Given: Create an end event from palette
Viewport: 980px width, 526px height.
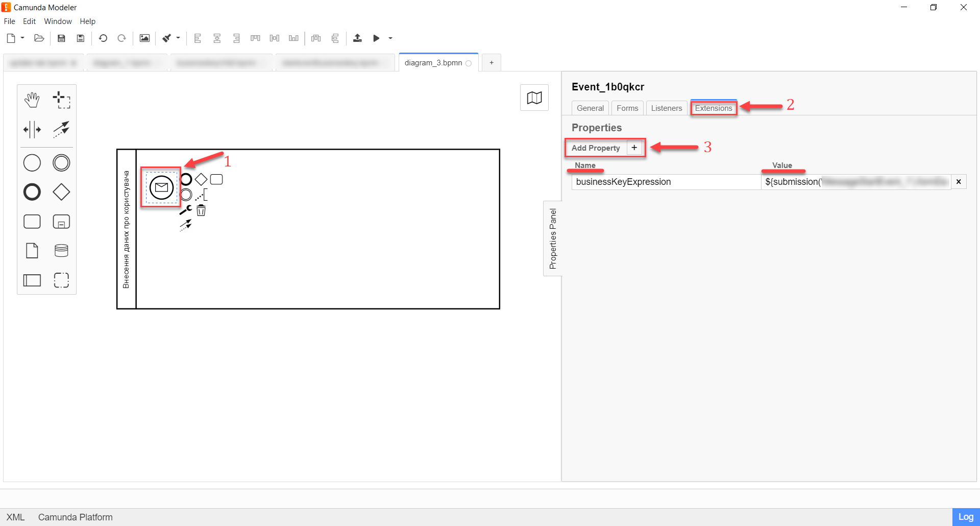Looking at the screenshot, I should point(32,192).
